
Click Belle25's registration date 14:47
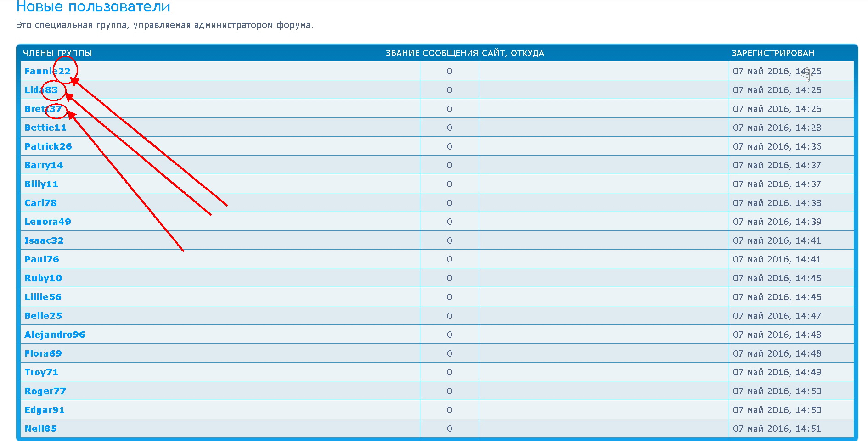click(x=777, y=316)
